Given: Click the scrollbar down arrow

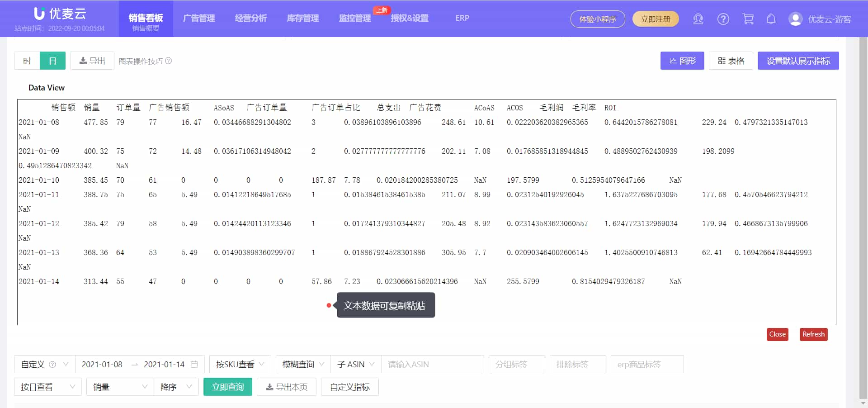Looking at the screenshot, I should [863, 403].
